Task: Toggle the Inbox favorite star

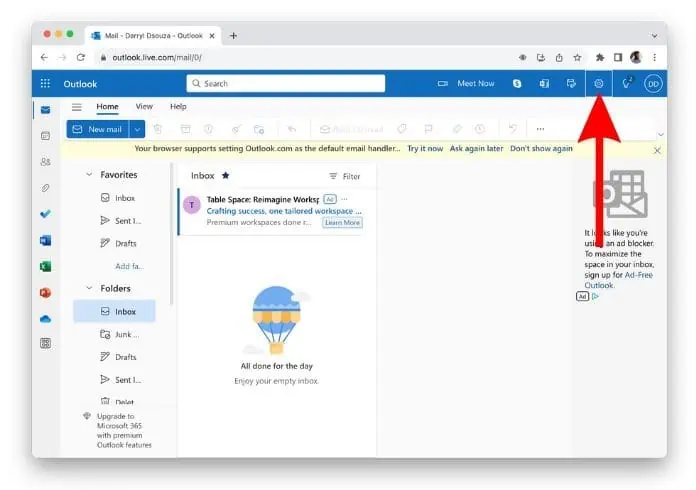Action: pos(225,176)
